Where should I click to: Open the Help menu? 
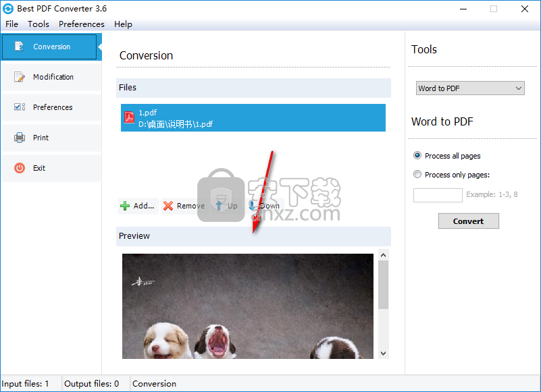tap(123, 24)
